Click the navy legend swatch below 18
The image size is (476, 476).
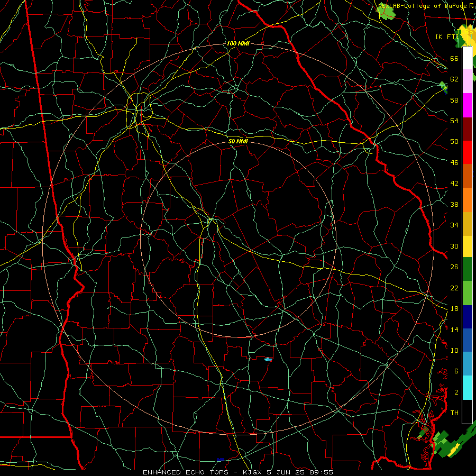click(467, 317)
